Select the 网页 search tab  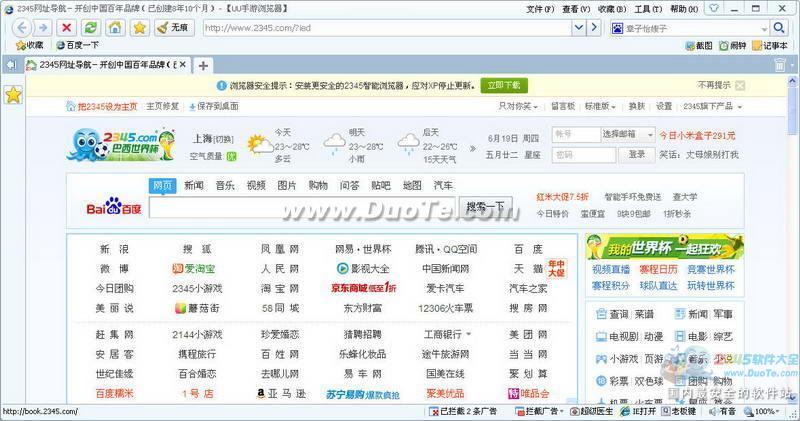pos(162,185)
